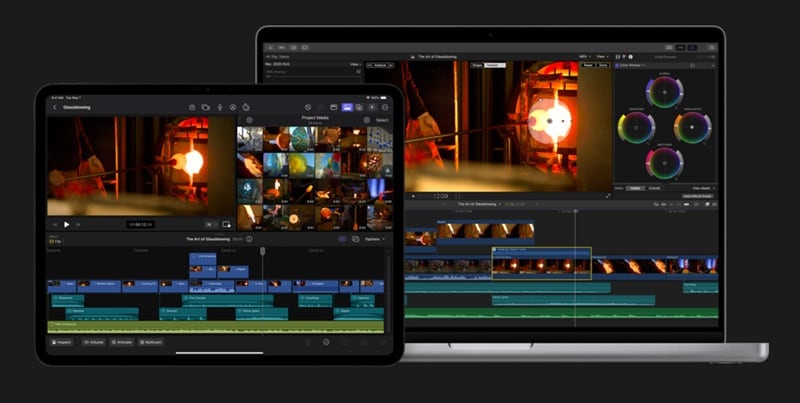The width and height of the screenshot is (800, 403).
Task: Click the Global color wheel center
Action: tap(664, 92)
